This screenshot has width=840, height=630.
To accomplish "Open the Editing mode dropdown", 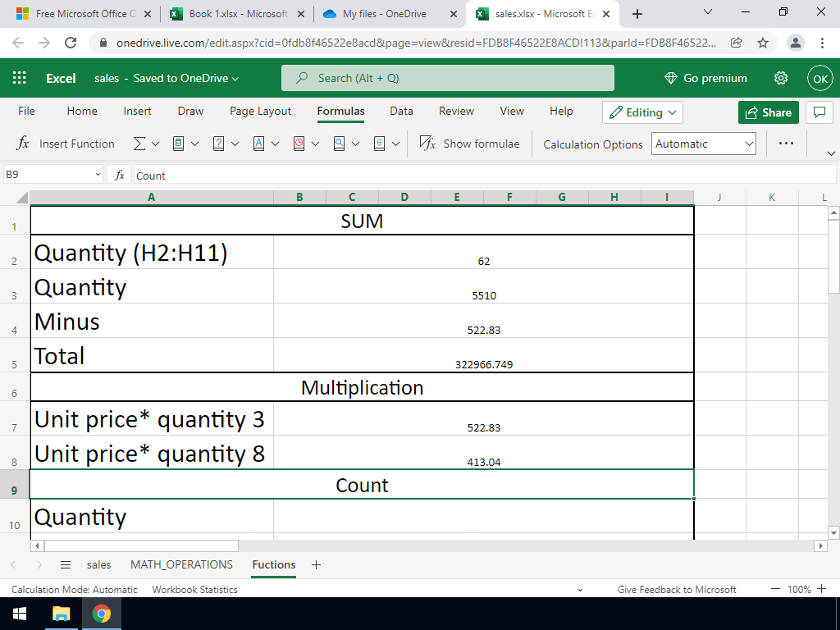I will (x=642, y=112).
